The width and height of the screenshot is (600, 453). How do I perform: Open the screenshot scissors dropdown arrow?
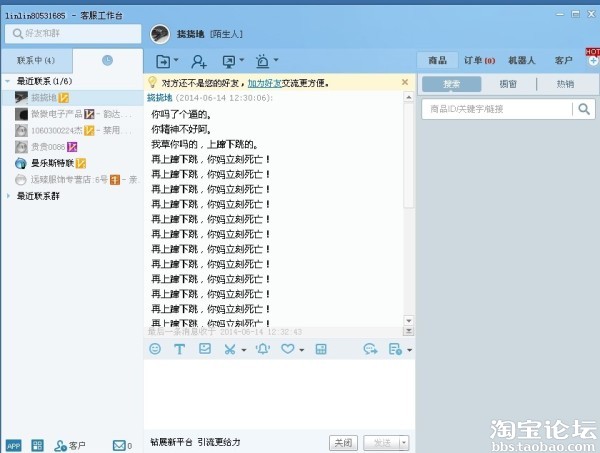(x=244, y=350)
